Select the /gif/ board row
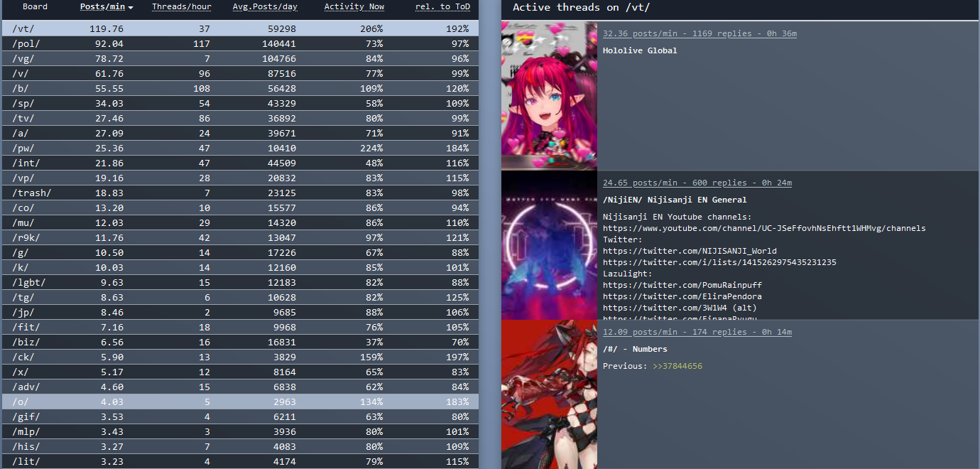 click(x=239, y=416)
